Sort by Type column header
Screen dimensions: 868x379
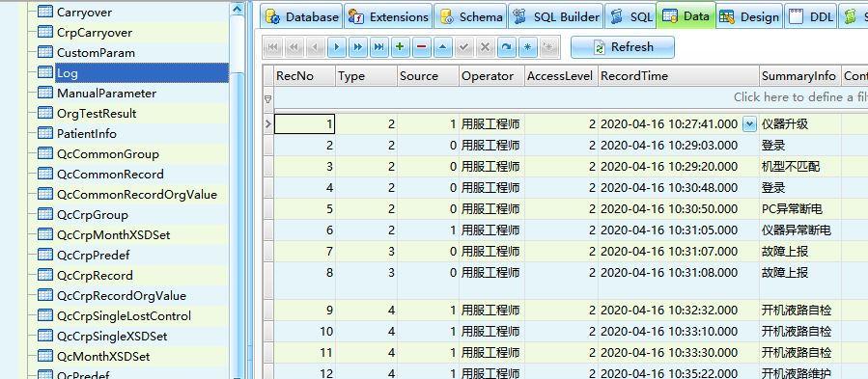pyautogui.click(x=366, y=76)
